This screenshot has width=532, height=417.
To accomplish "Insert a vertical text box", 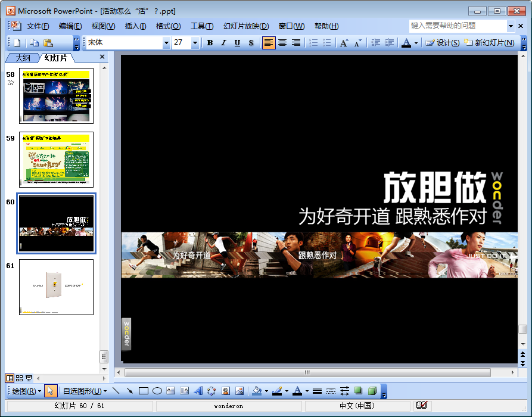I will pyautogui.click(x=184, y=391).
